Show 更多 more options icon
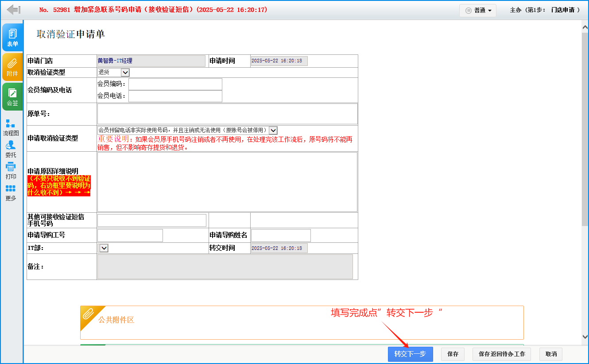 pyautogui.click(x=11, y=193)
